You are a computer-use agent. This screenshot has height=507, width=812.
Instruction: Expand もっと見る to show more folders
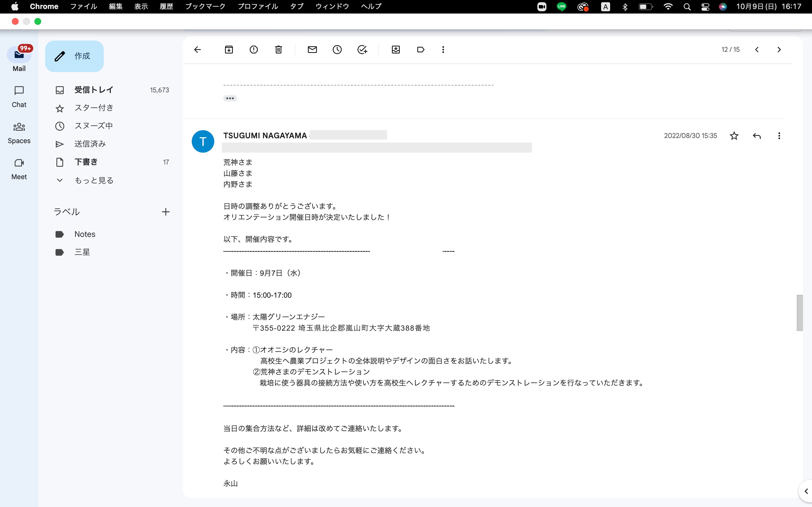click(94, 180)
